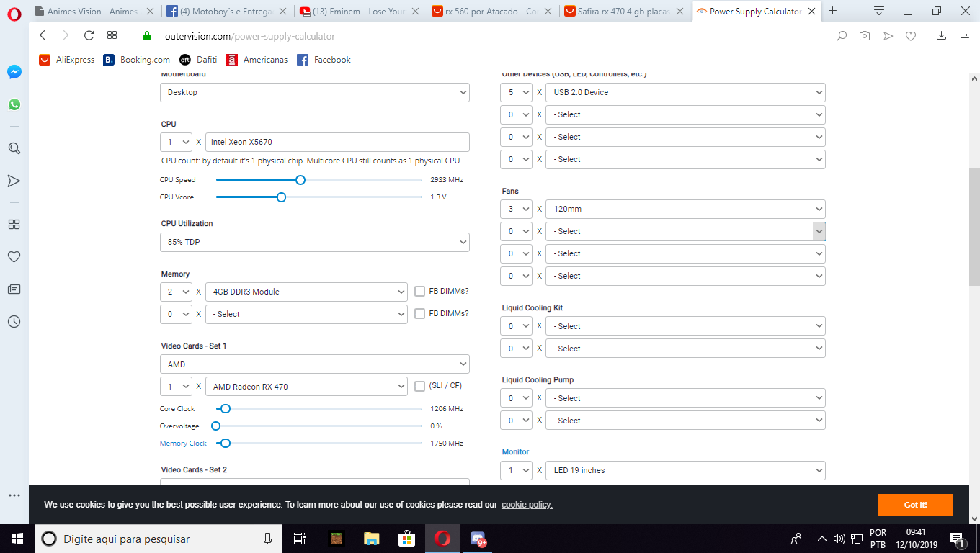Viewport: 980px width, 553px height.
Task: Open Americanas bookmark
Action: [257, 60]
